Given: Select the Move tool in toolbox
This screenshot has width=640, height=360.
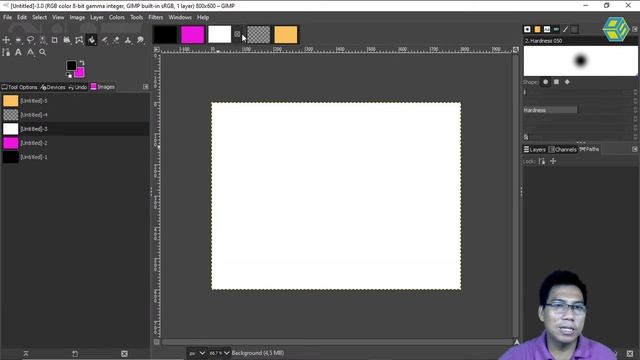Looking at the screenshot, I should click(6, 40).
